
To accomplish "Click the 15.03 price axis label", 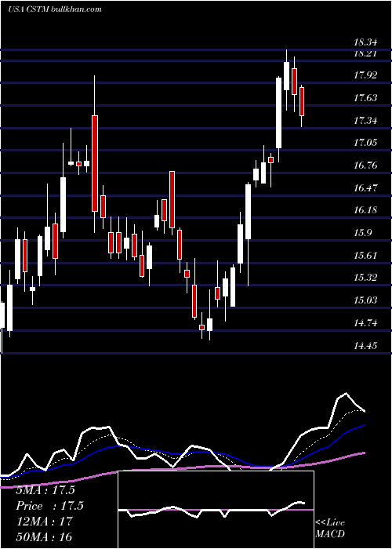I will tap(366, 300).
